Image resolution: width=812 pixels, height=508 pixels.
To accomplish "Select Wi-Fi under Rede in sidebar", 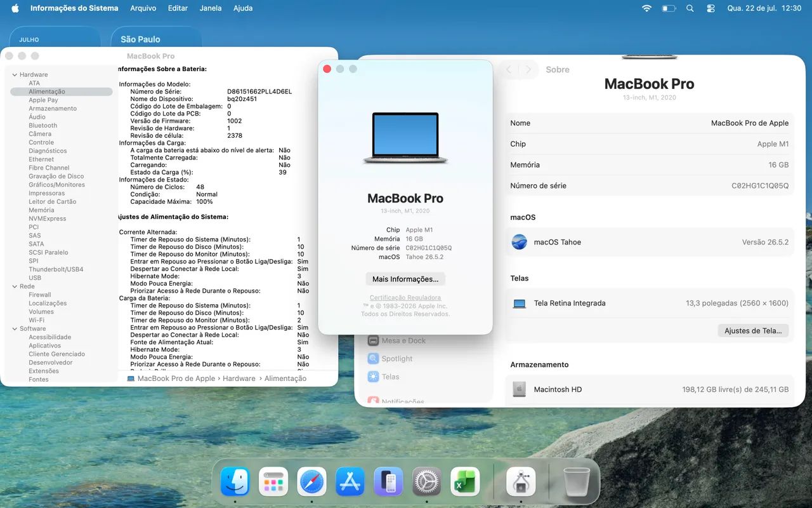I will (x=36, y=320).
